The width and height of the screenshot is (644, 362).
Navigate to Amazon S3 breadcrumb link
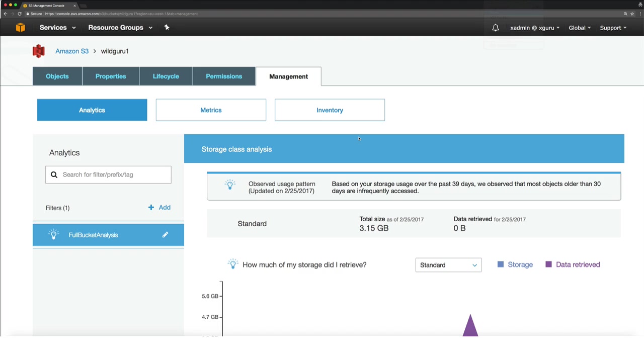coord(72,51)
